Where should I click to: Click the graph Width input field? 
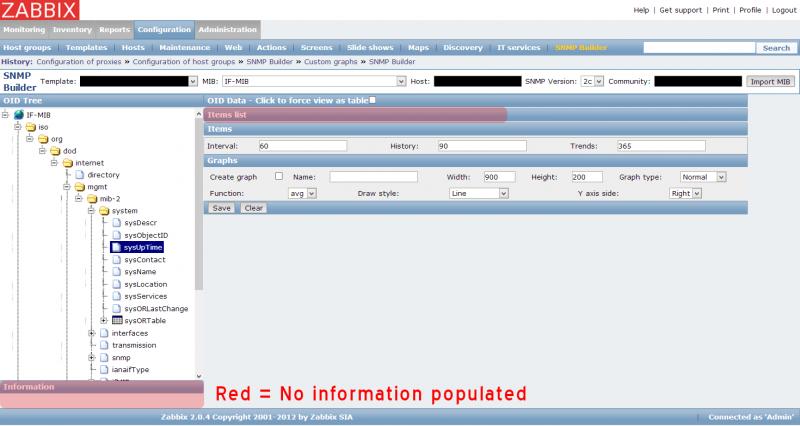[x=499, y=177]
